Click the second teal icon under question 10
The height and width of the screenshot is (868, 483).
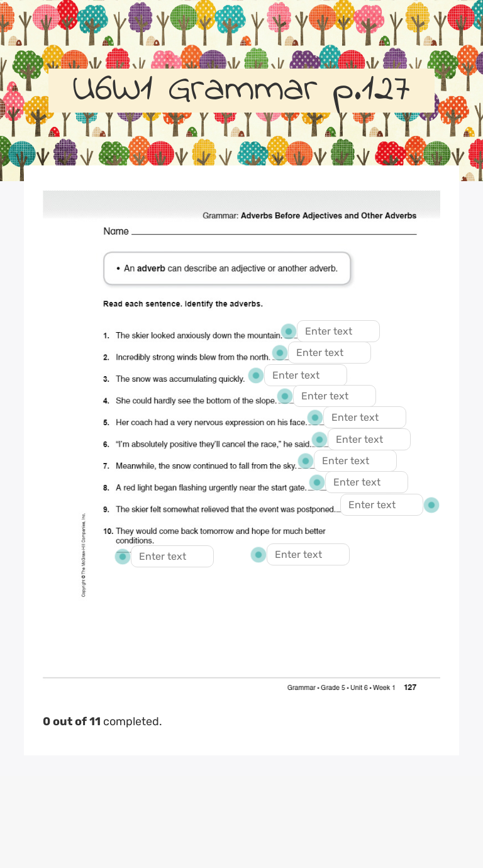coord(258,554)
